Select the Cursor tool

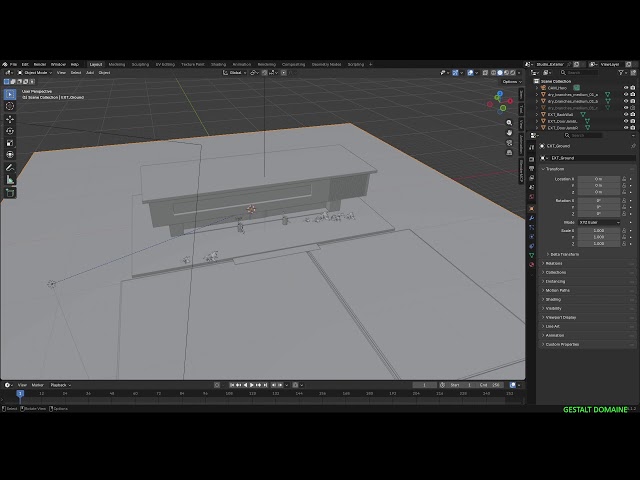pyautogui.click(x=10, y=106)
